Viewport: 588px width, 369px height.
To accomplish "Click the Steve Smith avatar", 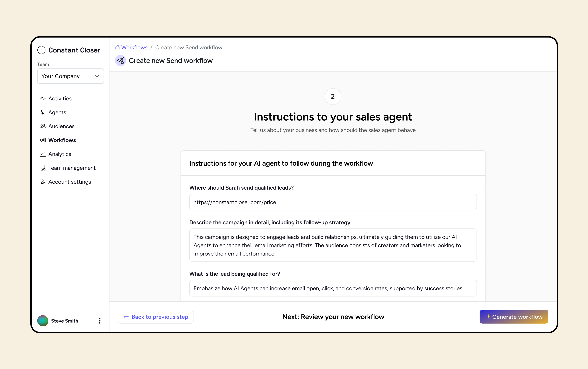I will pos(43,321).
